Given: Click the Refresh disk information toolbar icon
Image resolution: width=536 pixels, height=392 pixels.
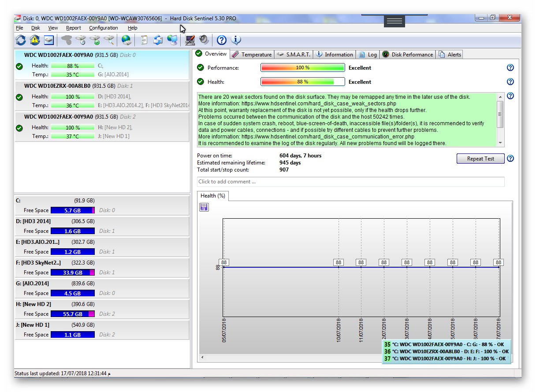Looking at the screenshot, I should [x=21, y=40].
